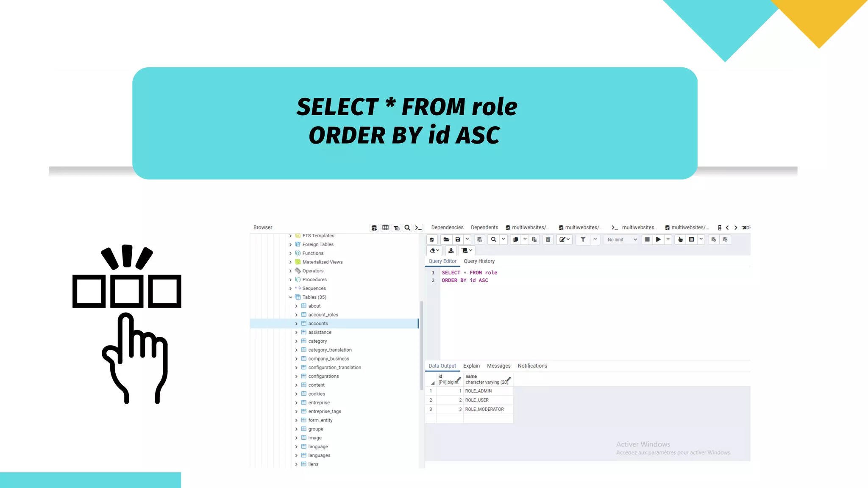Open the No limit rows dropdown
The image size is (868, 488).
tap(622, 240)
